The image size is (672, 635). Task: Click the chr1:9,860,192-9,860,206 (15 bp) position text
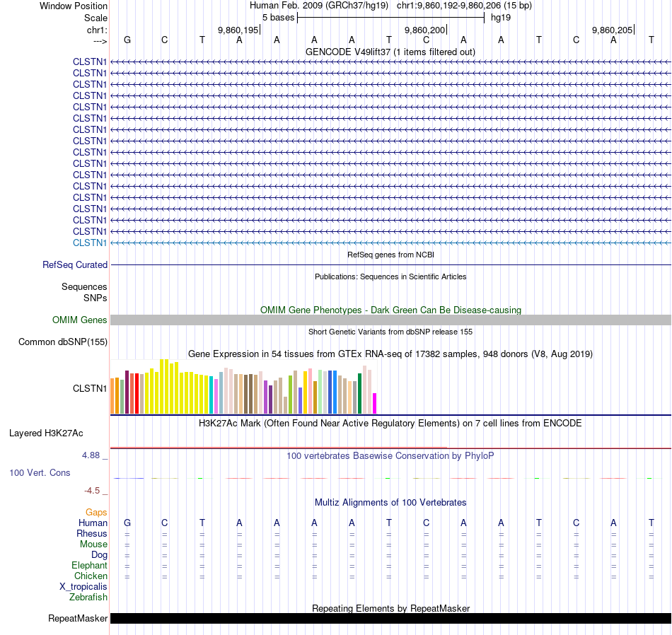(x=464, y=6)
